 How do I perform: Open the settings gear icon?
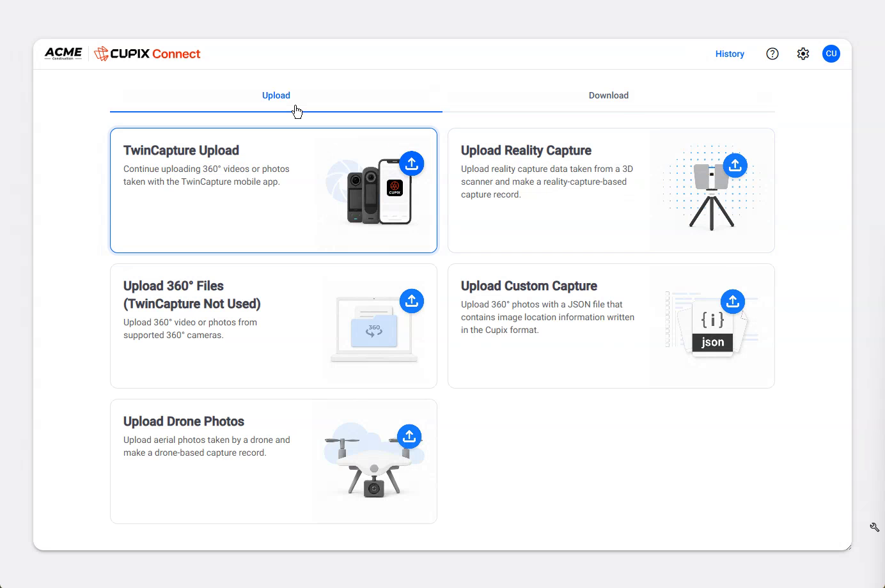click(803, 54)
